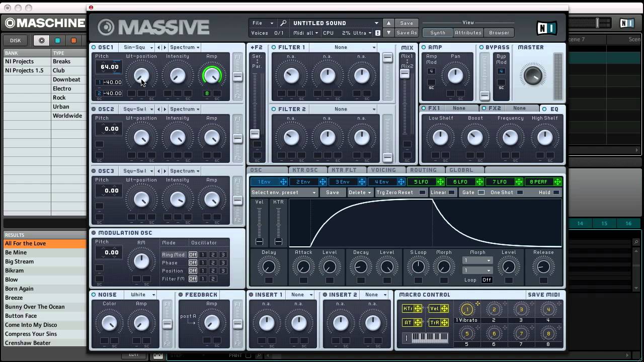Click Macro 1 Vibrato assign crosshair
The image size is (644, 362).
click(477, 304)
